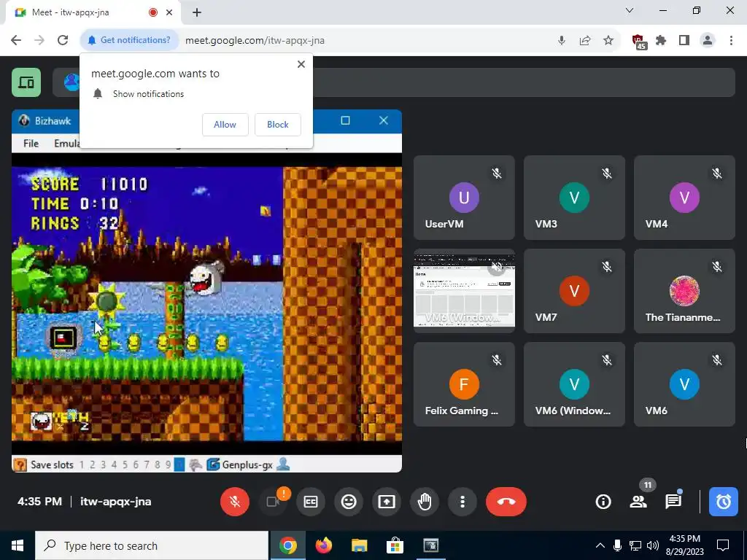Leave the call with the red hang-up button

506,502
